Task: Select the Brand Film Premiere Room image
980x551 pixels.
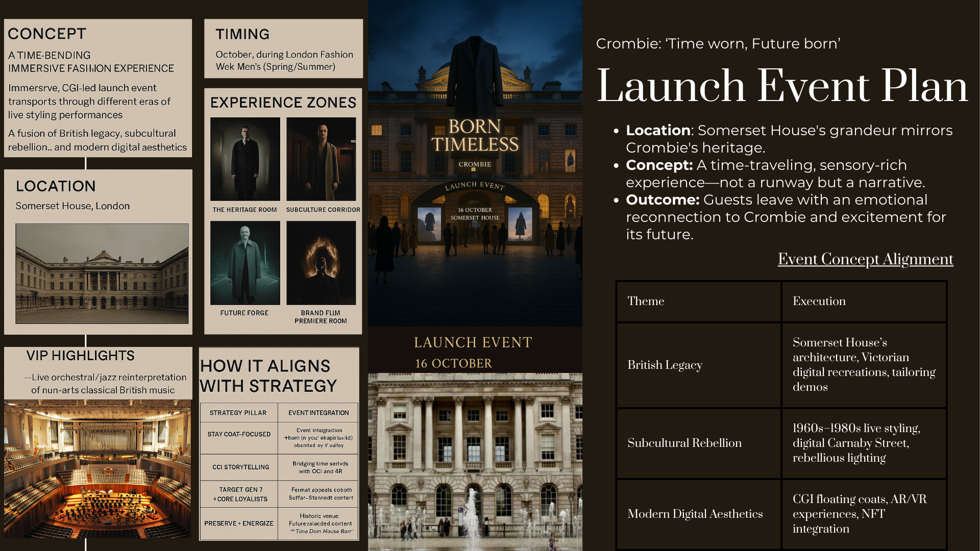Action: (x=321, y=263)
